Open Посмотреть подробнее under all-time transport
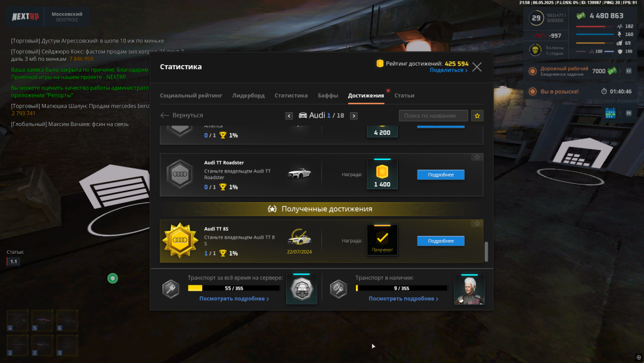The height and width of the screenshot is (363, 644). [234, 299]
